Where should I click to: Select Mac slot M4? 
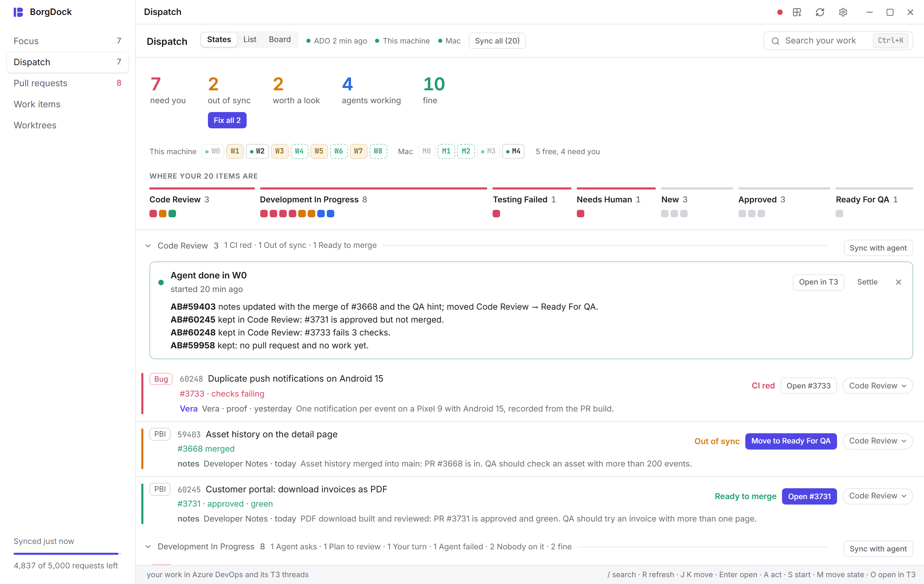(x=513, y=151)
